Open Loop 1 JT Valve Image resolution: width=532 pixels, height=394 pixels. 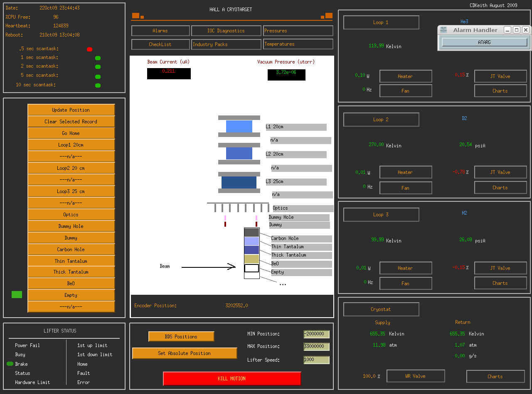(x=500, y=76)
